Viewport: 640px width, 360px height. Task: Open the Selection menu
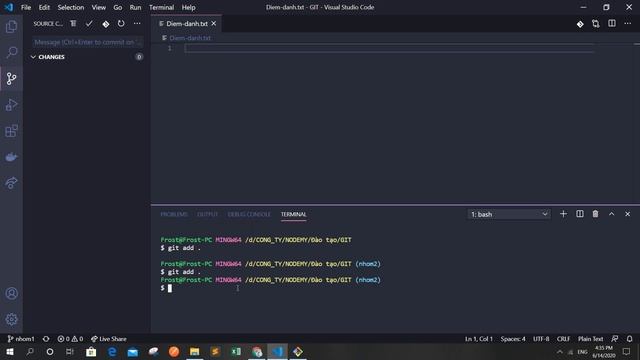[71, 7]
